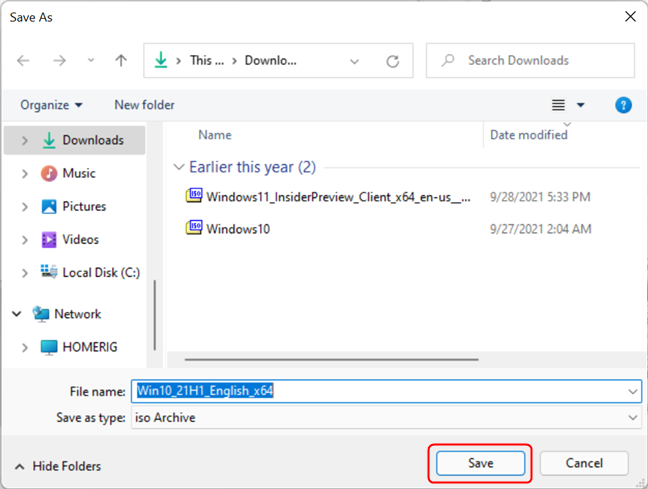Click the Windows11 ISO file icon
Screen dimensions: 648x489
click(194, 195)
